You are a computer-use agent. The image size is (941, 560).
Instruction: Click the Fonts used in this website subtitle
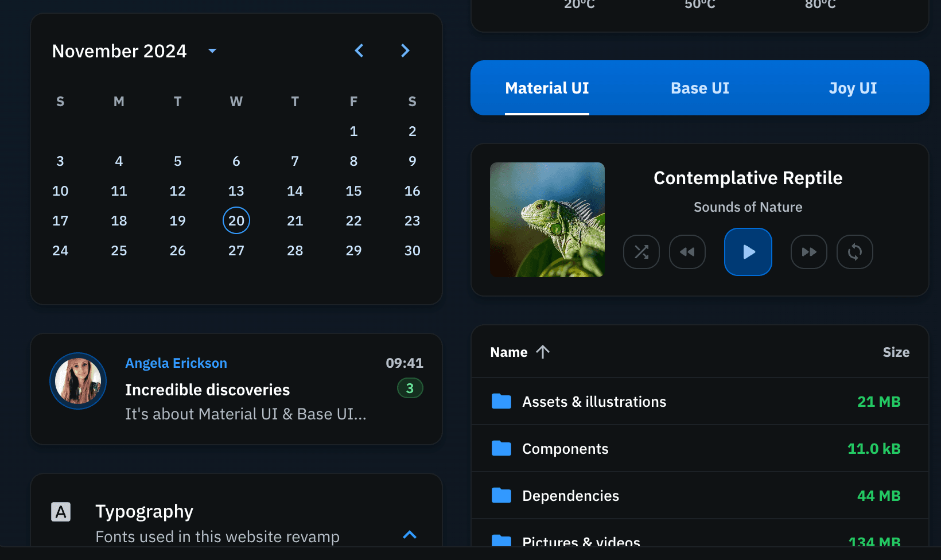(217, 537)
